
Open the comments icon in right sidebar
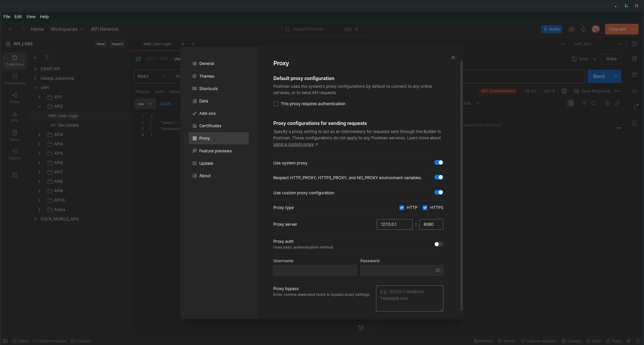635,75
